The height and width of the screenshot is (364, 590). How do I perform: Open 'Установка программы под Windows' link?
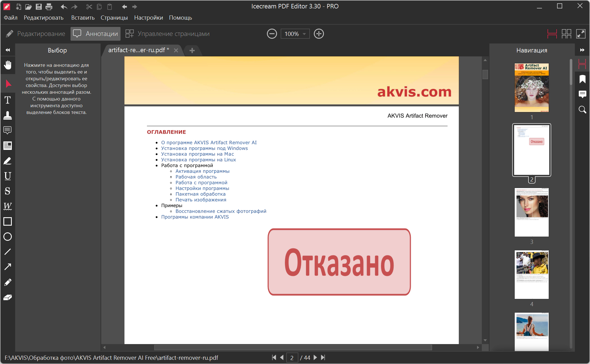tap(204, 148)
